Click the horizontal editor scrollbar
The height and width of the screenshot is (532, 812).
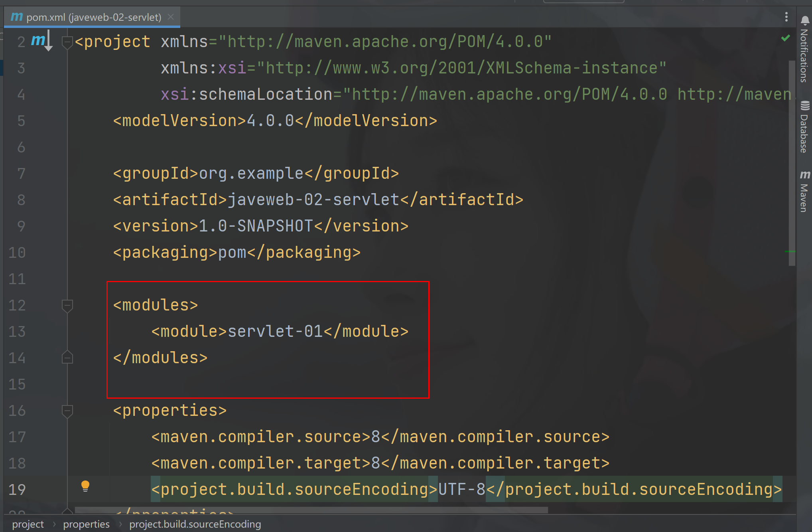point(311,510)
